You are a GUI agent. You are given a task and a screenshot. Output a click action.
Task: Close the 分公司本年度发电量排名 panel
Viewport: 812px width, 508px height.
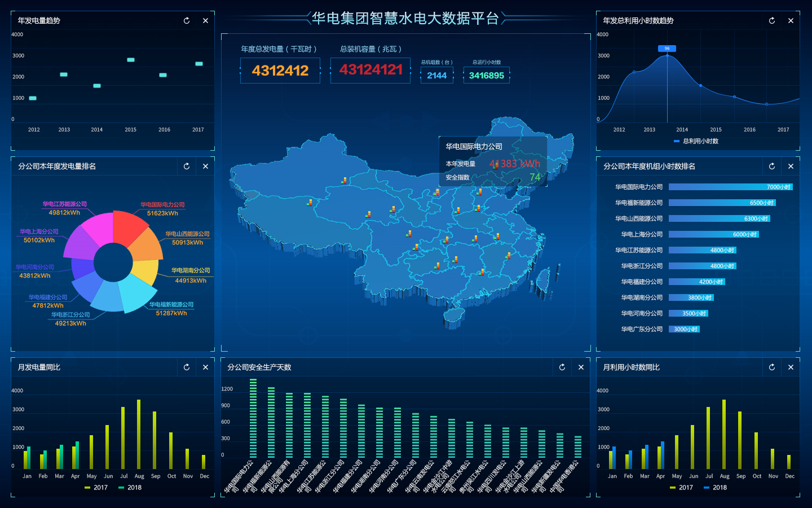(205, 167)
